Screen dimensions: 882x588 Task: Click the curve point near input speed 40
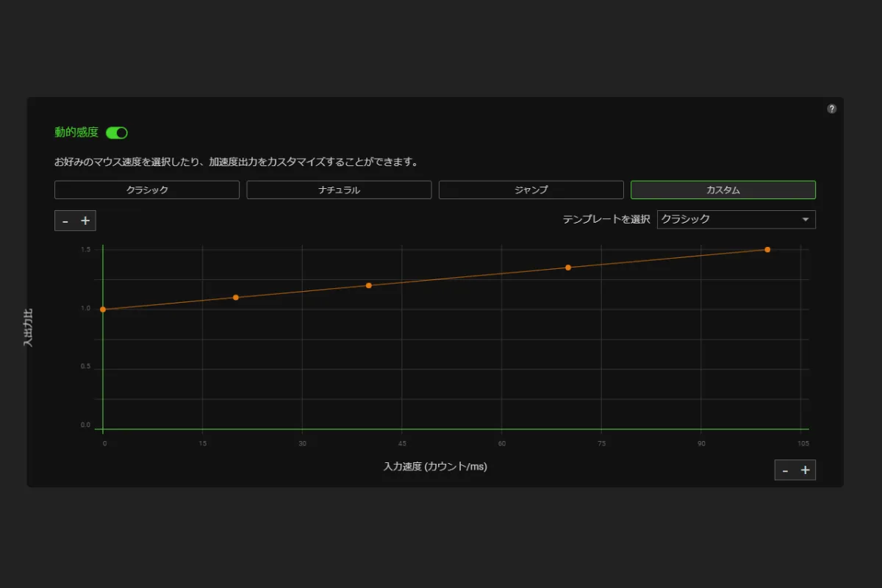[369, 285]
